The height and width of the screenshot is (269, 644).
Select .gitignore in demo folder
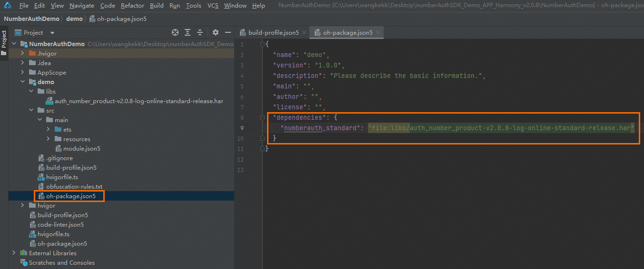pos(59,158)
